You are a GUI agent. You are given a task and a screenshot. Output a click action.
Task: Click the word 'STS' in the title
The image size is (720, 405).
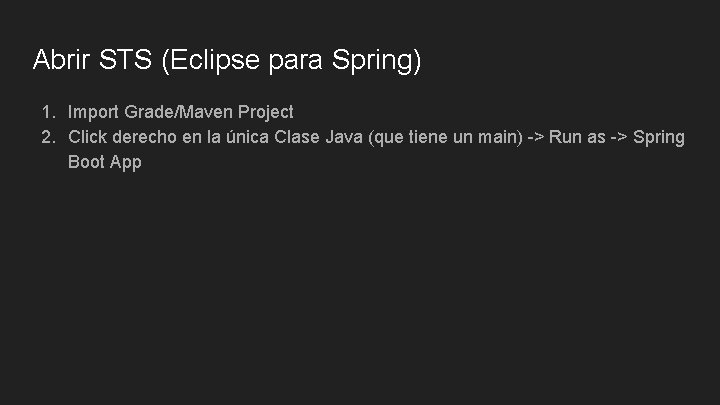coord(125,60)
